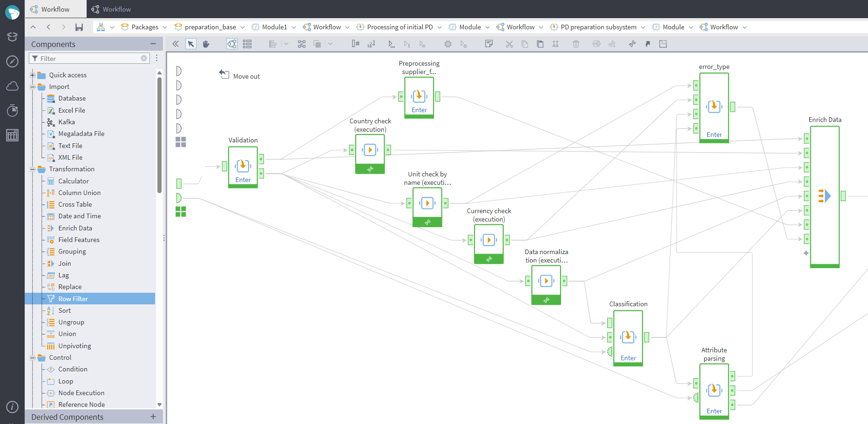This screenshot has width=868, height=424.
Task: Click the save floppy disk icon
Action: 79,27
